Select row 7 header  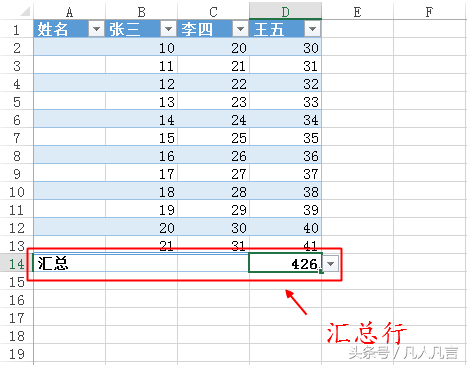[x=17, y=138]
